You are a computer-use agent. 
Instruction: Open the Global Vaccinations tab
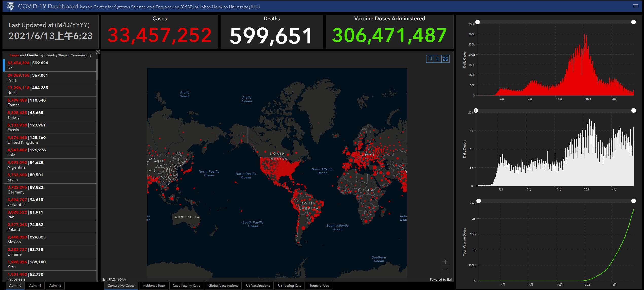pos(223,285)
